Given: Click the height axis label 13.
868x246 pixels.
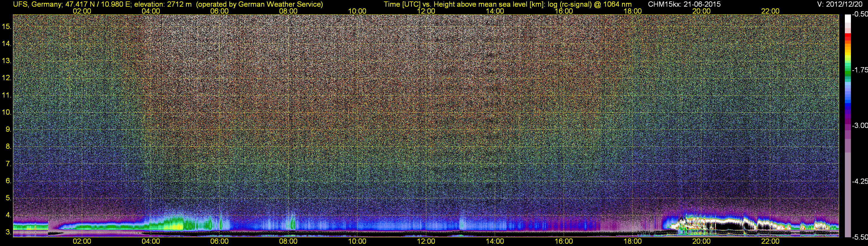Looking at the screenshot, I should [x=6, y=61].
